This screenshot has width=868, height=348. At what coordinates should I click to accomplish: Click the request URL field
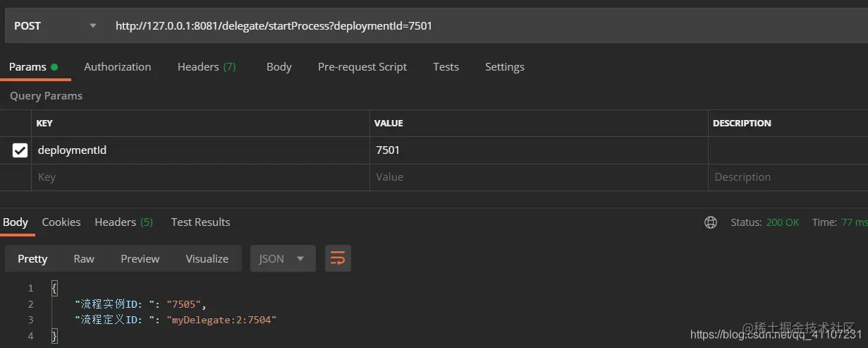click(487, 26)
